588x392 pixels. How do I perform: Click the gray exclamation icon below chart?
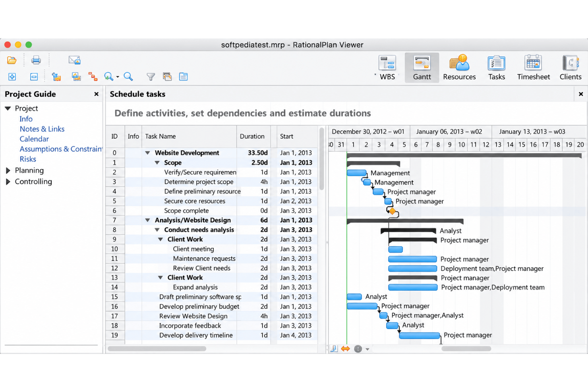pos(358,349)
